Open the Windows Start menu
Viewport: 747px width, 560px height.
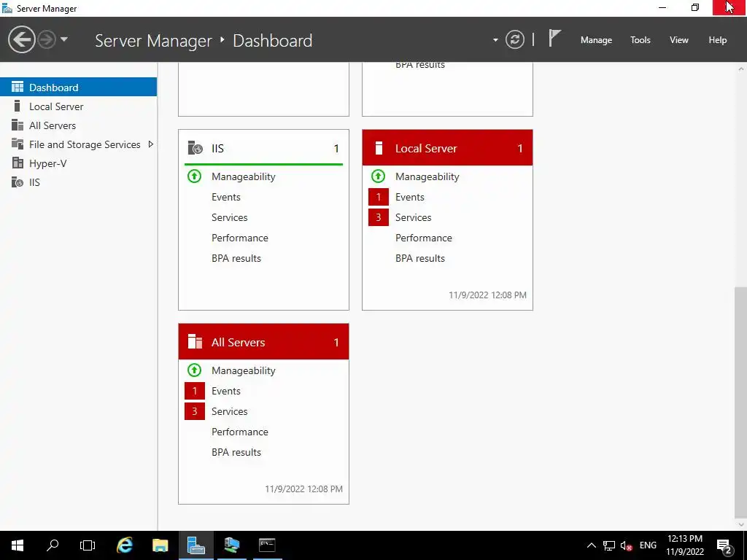click(x=18, y=545)
